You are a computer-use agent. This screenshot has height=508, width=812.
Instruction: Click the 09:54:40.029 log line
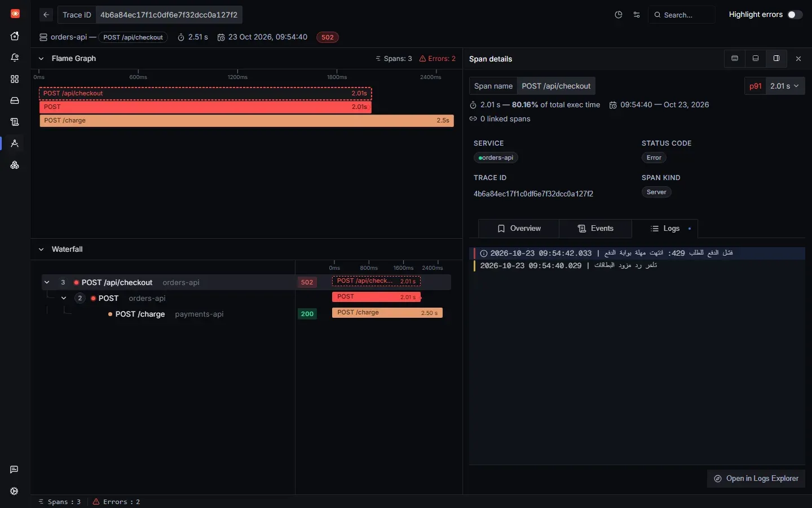(x=637, y=266)
